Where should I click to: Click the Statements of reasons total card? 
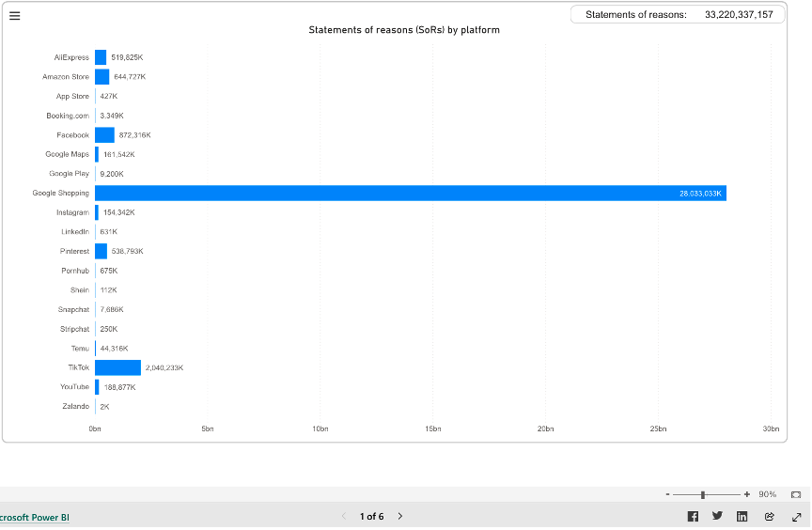point(678,14)
